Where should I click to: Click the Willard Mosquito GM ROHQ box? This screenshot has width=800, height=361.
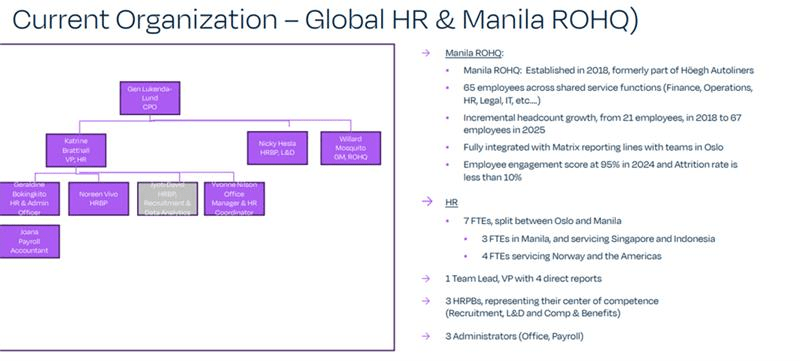coord(351,148)
